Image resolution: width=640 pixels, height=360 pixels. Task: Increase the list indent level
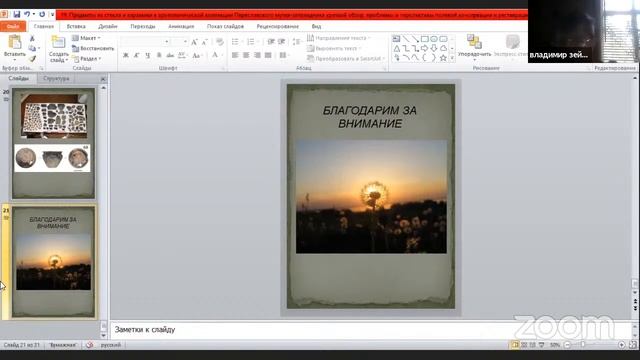pos(282,42)
